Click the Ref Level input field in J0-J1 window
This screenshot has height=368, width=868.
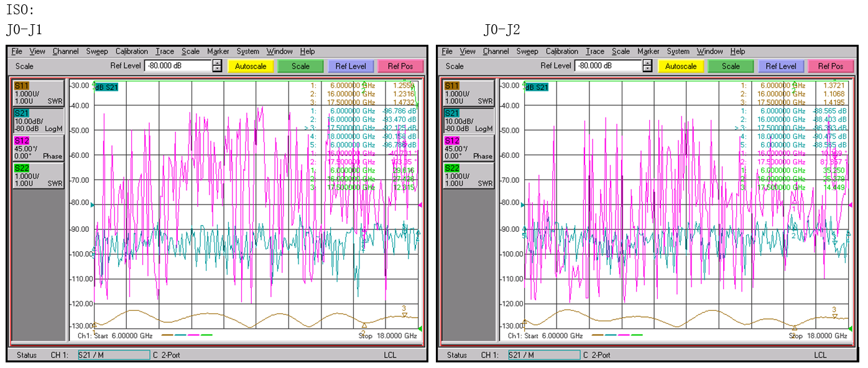[178, 66]
